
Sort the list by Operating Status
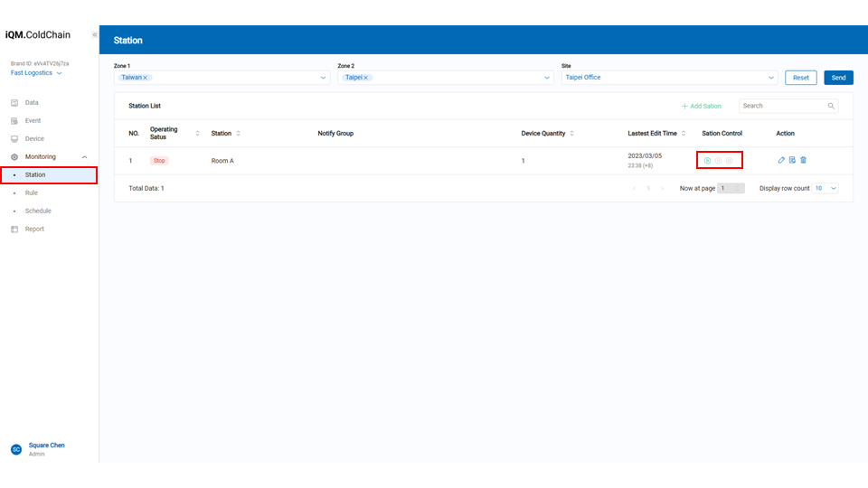[197, 133]
